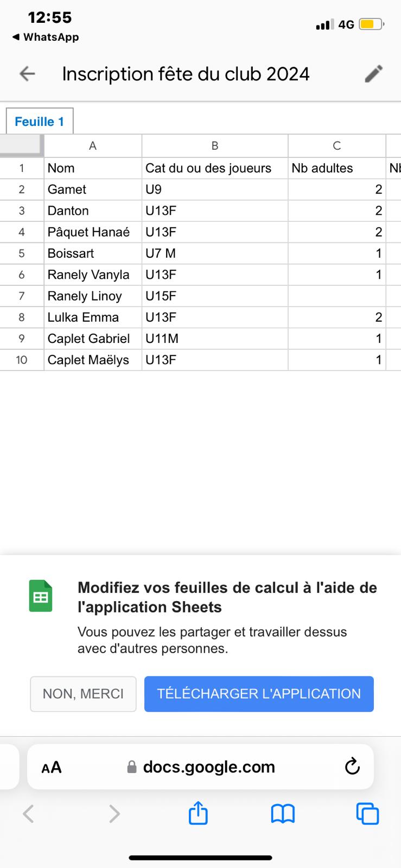This screenshot has height=868, width=401.
Task: Select the cell containing Pâquet Hanaé
Action: pos(92,232)
